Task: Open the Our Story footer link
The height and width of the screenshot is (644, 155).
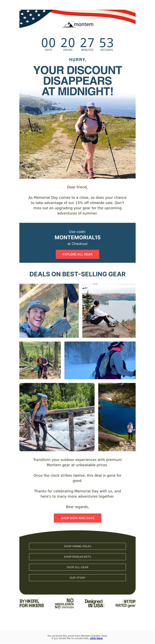Action: 77,577
